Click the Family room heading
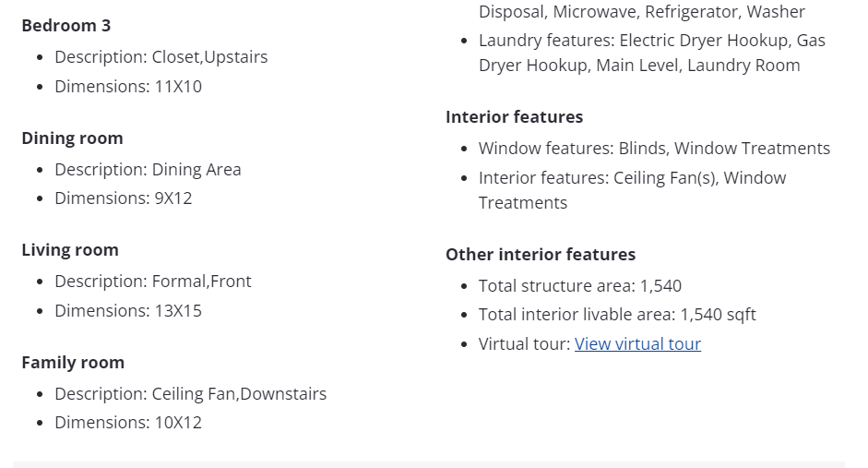 [x=73, y=363]
